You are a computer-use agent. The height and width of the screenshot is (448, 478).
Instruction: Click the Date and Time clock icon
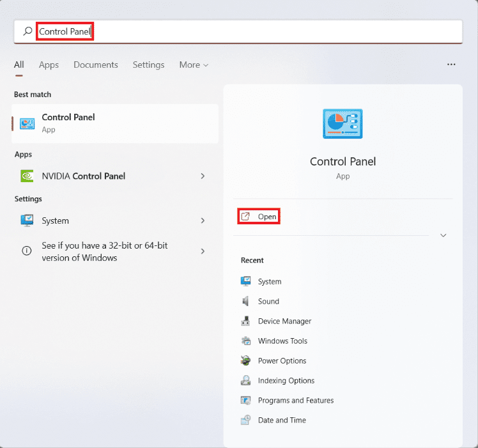click(245, 420)
